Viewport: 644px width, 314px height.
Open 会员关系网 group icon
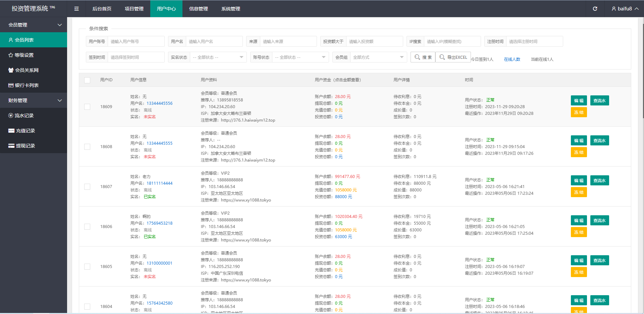(x=11, y=70)
